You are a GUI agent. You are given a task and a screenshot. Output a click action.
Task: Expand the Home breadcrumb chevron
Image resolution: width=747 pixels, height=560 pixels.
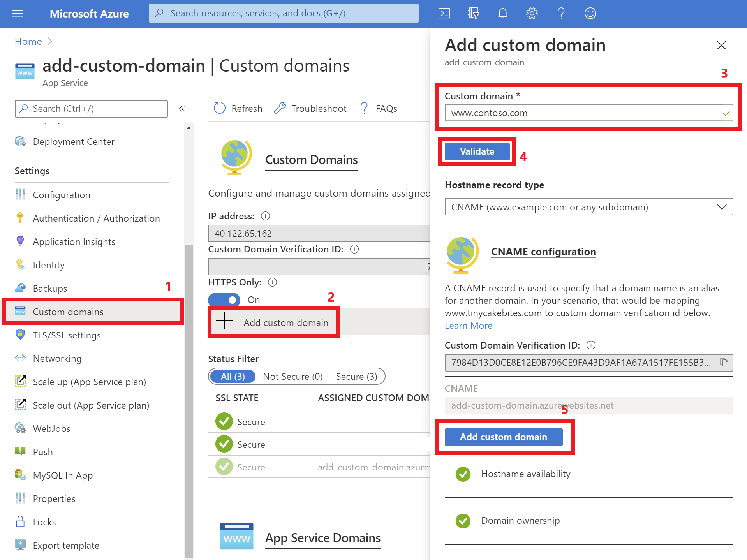[x=50, y=41]
